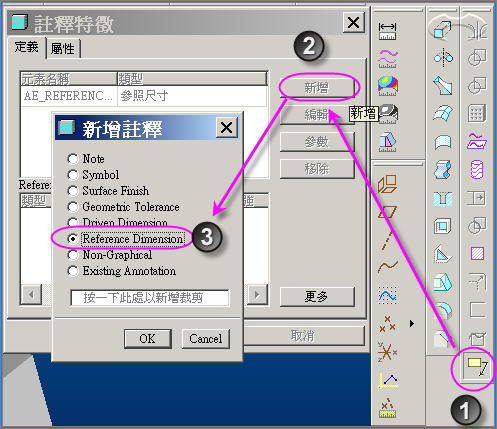Click the right scroll arrow in references list
Image resolution: width=497 pixels, height=429 pixels.
[x=257, y=295]
